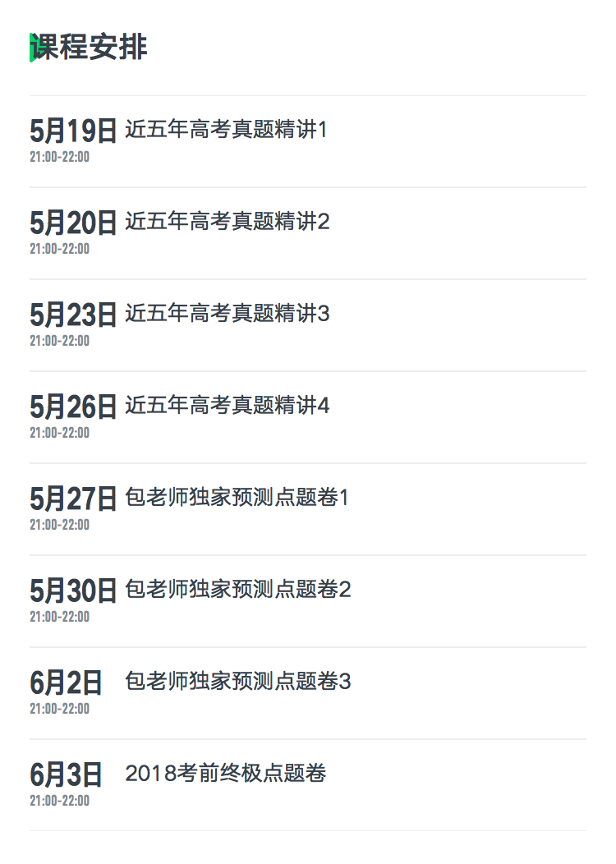Select the 5月30日 date entry
Screen dimensions: 616x864
tap(73, 591)
